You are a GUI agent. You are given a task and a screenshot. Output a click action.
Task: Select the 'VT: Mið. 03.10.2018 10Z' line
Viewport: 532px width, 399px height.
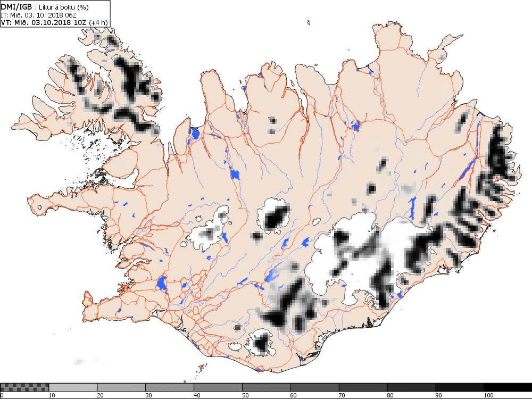click(44, 22)
